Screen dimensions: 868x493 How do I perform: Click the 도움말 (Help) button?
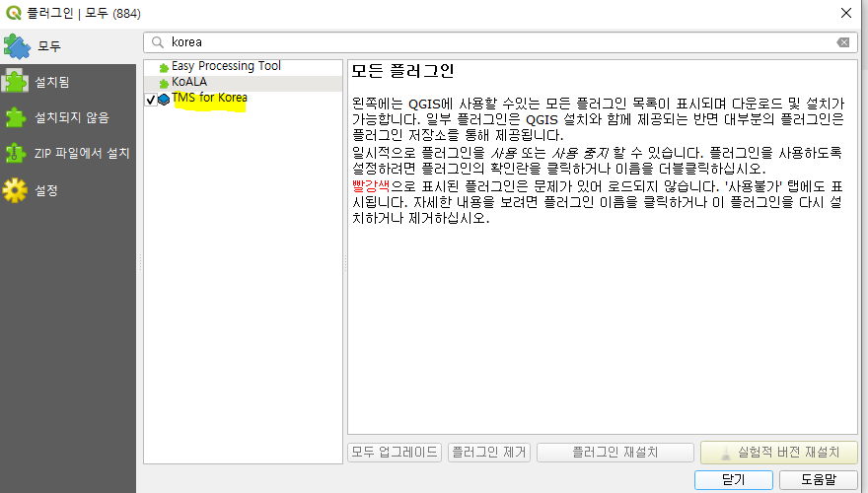pos(818,480)
